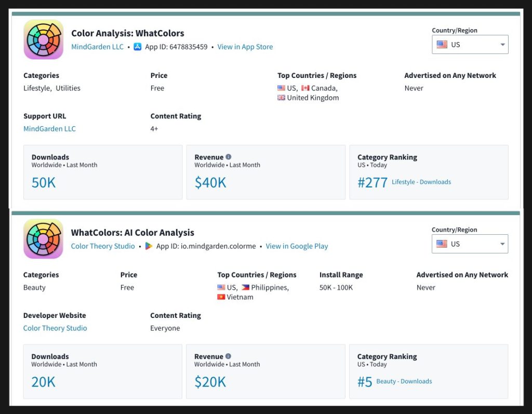Open the Country/Region dropdown for WhatColors: AI Color Analysis
The height and width of the screenshot is (414, 532).
(470, 244)
